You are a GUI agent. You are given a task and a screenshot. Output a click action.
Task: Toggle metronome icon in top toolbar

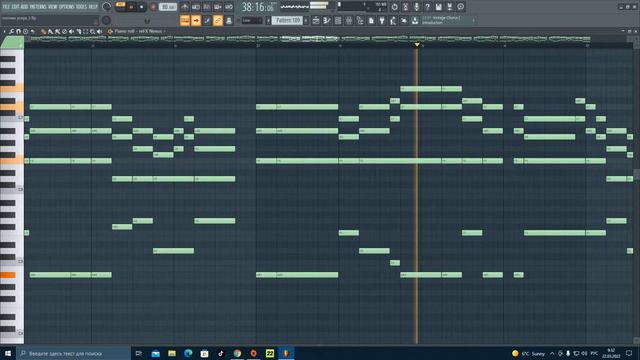[x=184, y=7]
